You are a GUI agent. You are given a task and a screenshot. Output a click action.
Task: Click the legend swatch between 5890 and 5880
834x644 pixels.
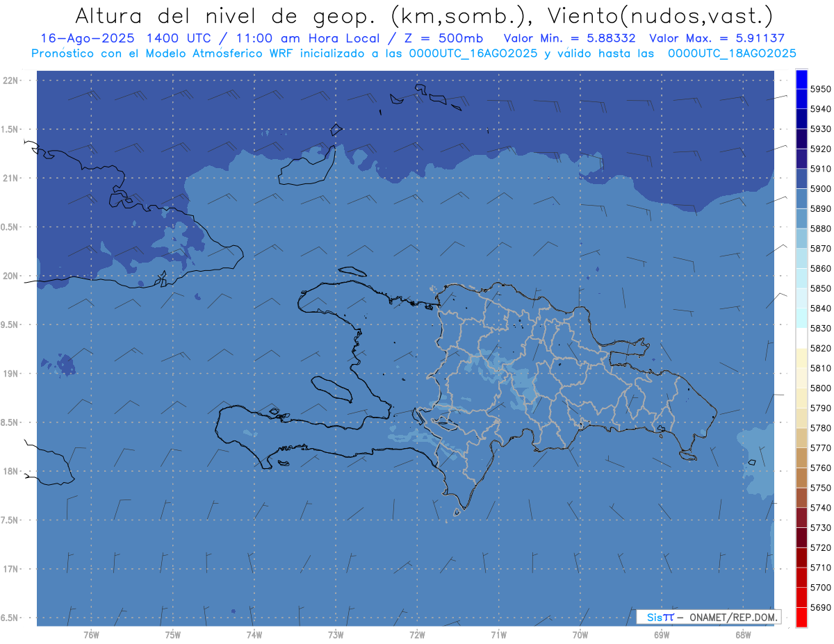[801, 219]
